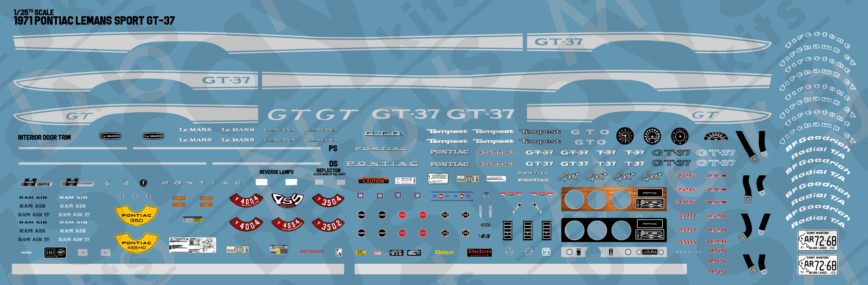Viewport: 868px width, 285px height.
Task: Click the red Delco Energizer label
Action: (x=479, y=252)
